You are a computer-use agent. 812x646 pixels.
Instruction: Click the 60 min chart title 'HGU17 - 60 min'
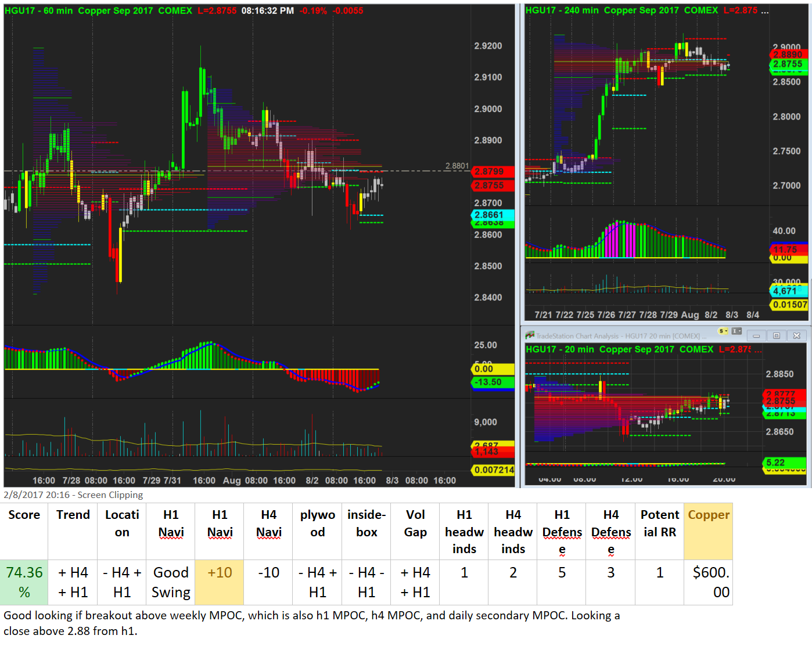pyautogui.click(x=38, y=10)
